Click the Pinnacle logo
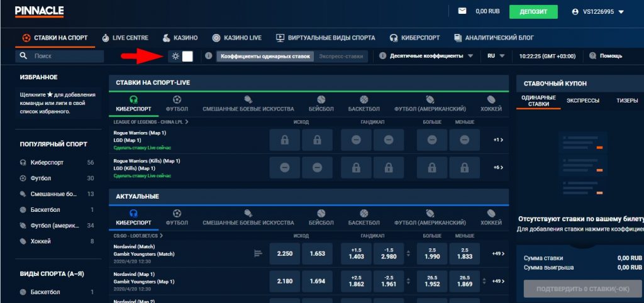Viewport: 644px width, 303px height. [x=39, y=11]
